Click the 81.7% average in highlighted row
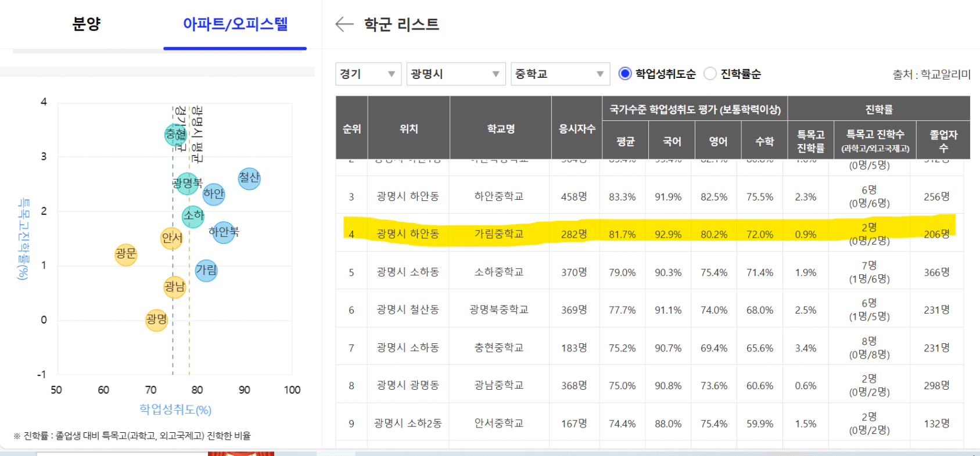This screenshot has height=456, width=980. coord(622,235)
